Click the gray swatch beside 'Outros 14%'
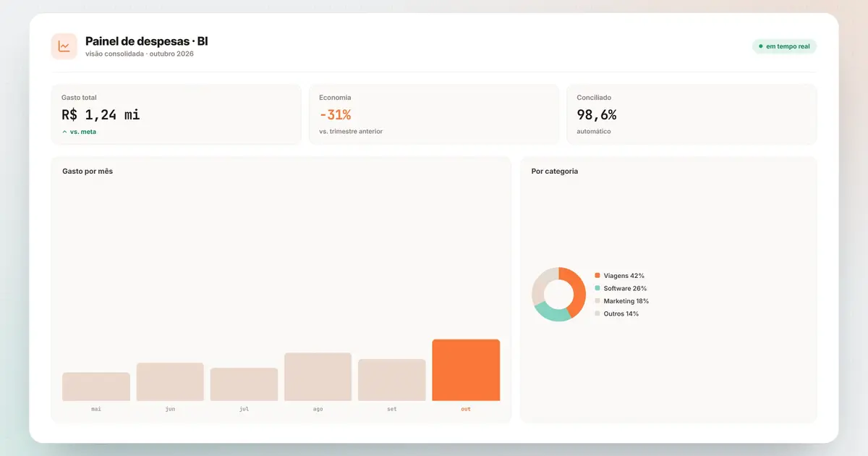 [597, 313]
